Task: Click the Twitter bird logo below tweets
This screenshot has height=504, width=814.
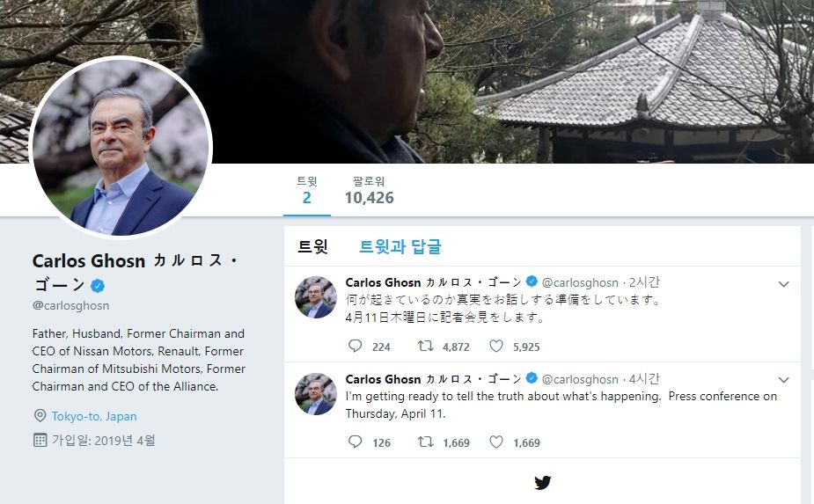Action: pyautogui.click(x=542, y=483)
